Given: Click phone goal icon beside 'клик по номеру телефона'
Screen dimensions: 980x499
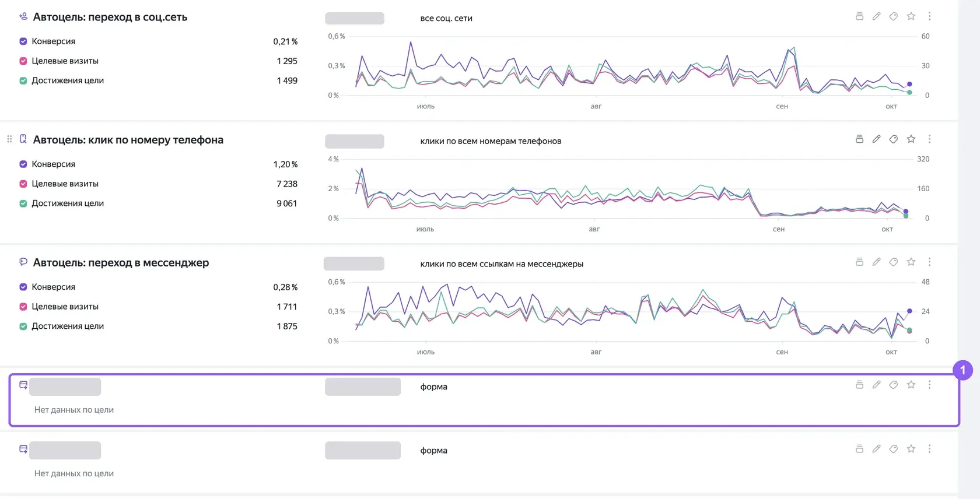Looking at the screenshot, I should coord(23,139).
